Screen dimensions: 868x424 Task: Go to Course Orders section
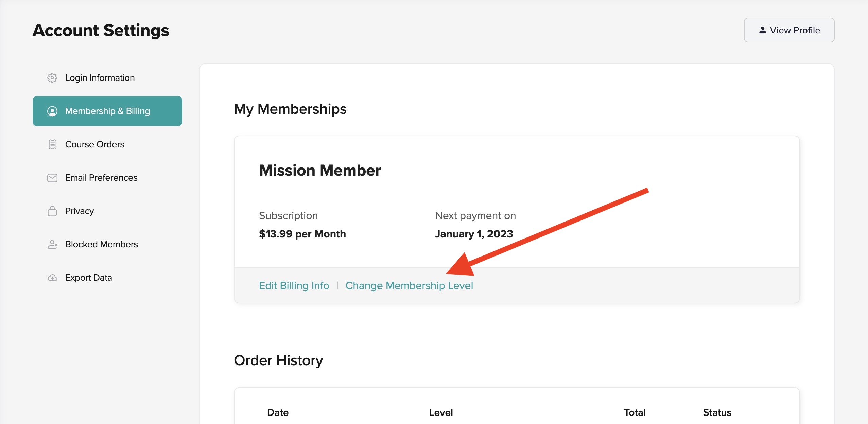tap(94, 144)
